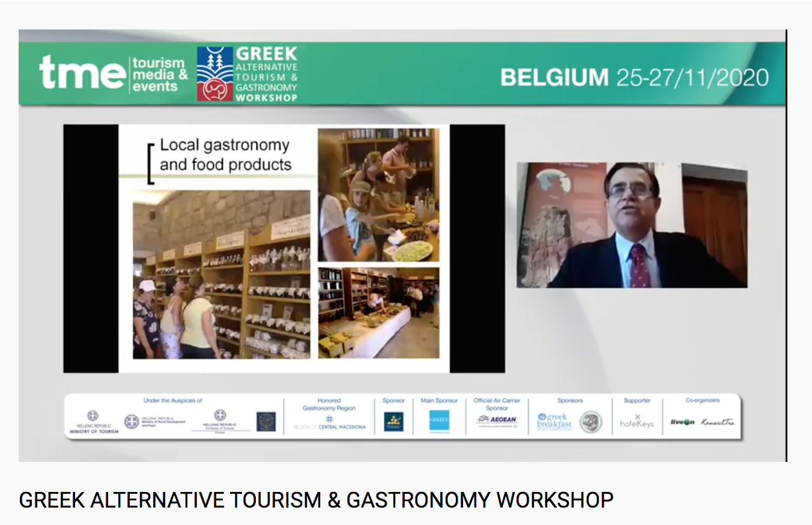Click the dark blue square emblem under Auspices
812x525 pixels.
point(266,421)
